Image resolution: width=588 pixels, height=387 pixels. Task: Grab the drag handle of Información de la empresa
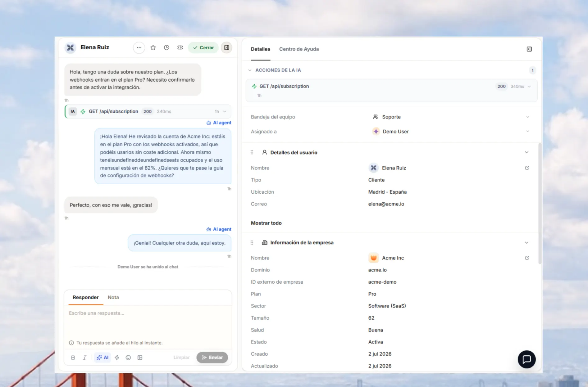point(252,243)
